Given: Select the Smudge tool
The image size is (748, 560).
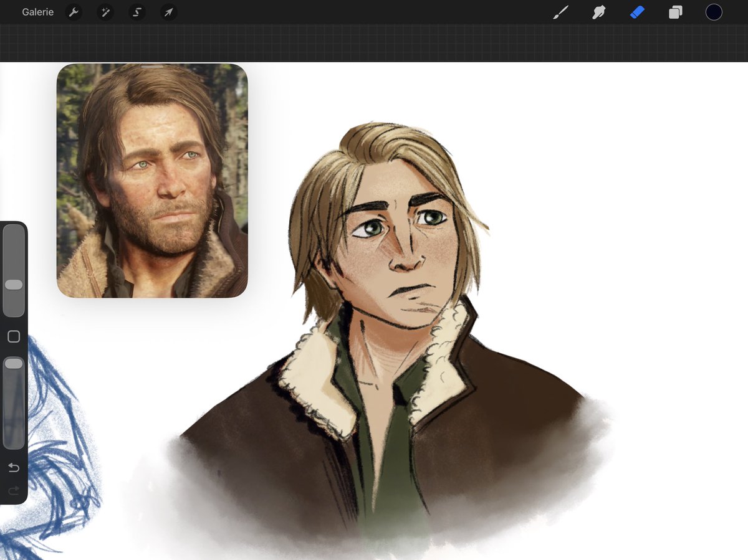Looking at the screenshot, I should tap(599, 12).
